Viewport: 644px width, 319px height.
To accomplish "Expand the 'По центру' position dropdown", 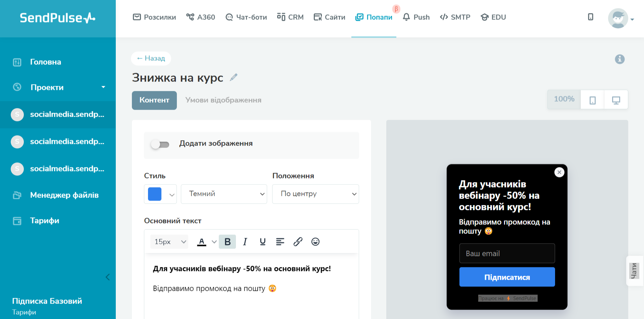I will coord(315,194).
